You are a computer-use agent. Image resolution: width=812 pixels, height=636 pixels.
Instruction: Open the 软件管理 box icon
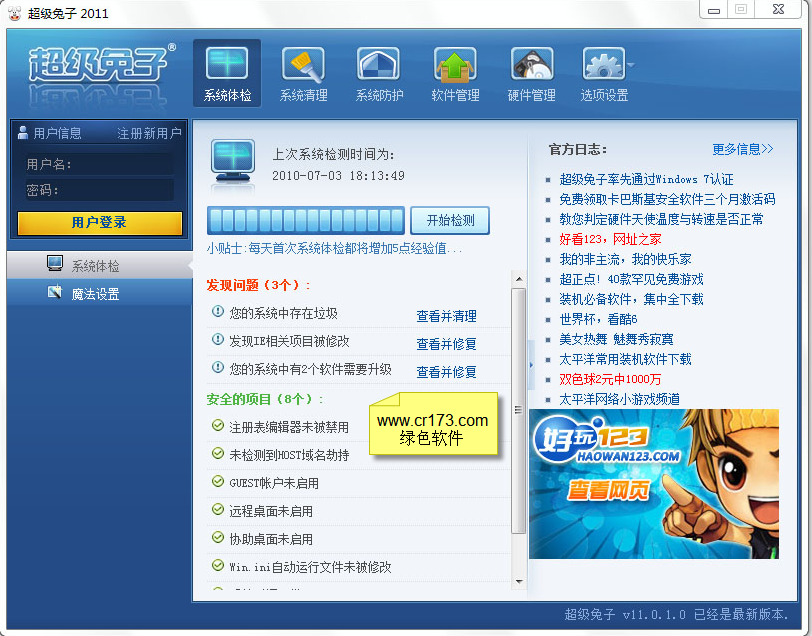(455, 74)
